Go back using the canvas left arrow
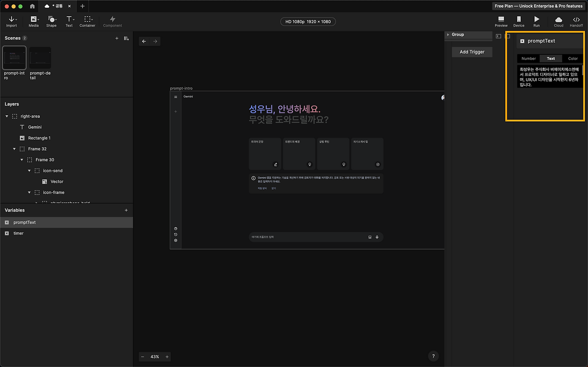This screenshot has height=367, width=588. coord(144,41)
